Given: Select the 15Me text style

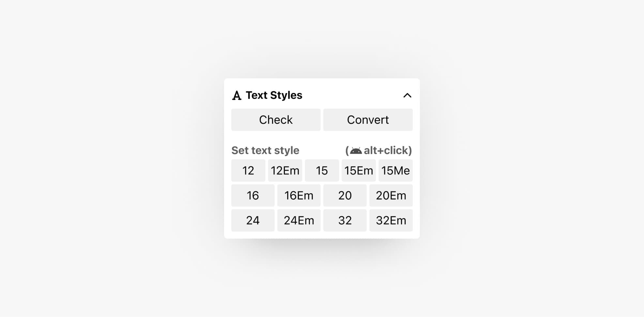Looking at the screenshot, I should [395, 170].
